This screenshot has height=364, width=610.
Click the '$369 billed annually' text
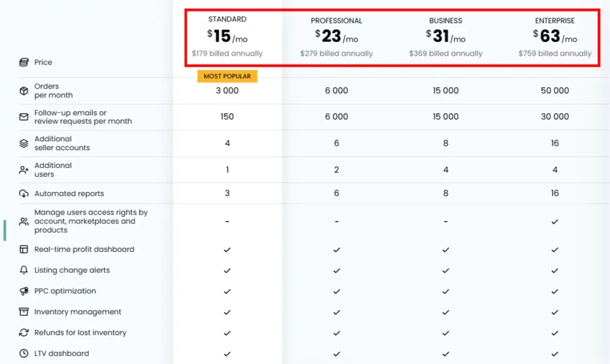(x=446, y=53)
